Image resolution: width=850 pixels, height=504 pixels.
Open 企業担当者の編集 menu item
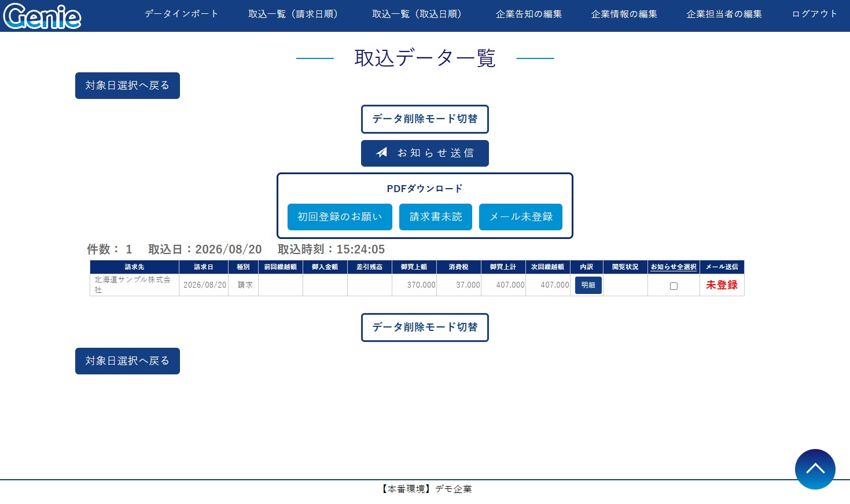tap(724, 14)
